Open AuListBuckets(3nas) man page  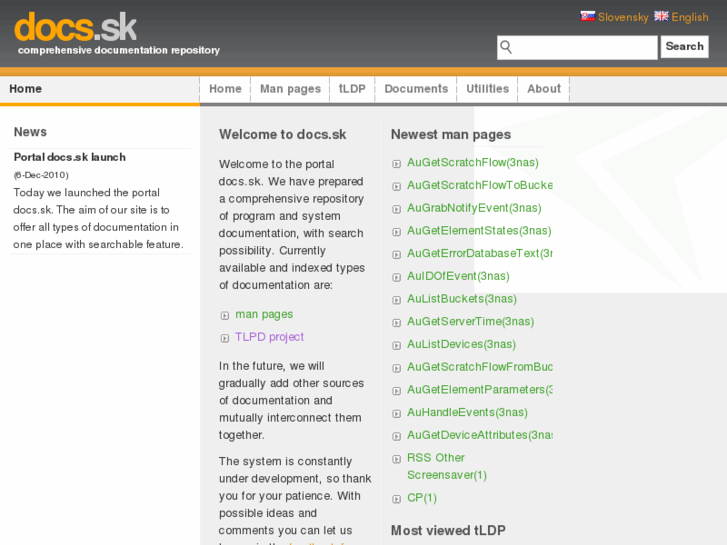[x=462, y=299]
